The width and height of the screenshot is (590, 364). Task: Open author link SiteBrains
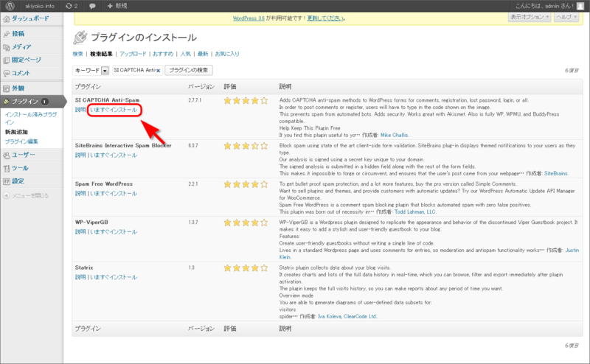[556, 173]
